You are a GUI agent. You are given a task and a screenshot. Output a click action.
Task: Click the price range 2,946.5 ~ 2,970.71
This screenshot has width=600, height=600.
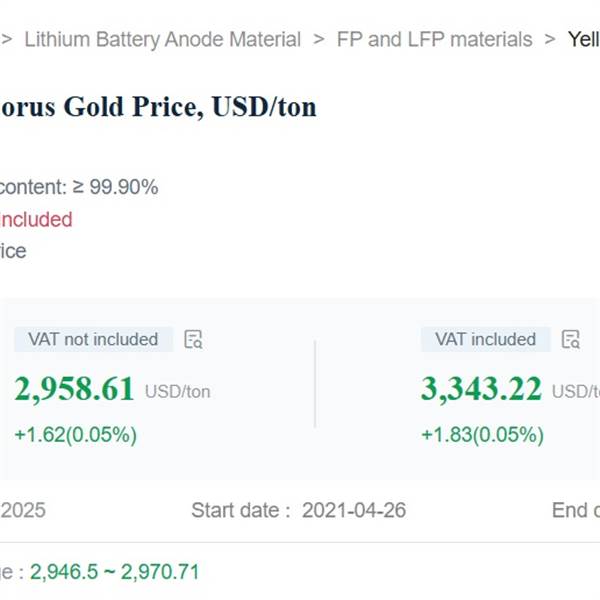tap(114, 572)
